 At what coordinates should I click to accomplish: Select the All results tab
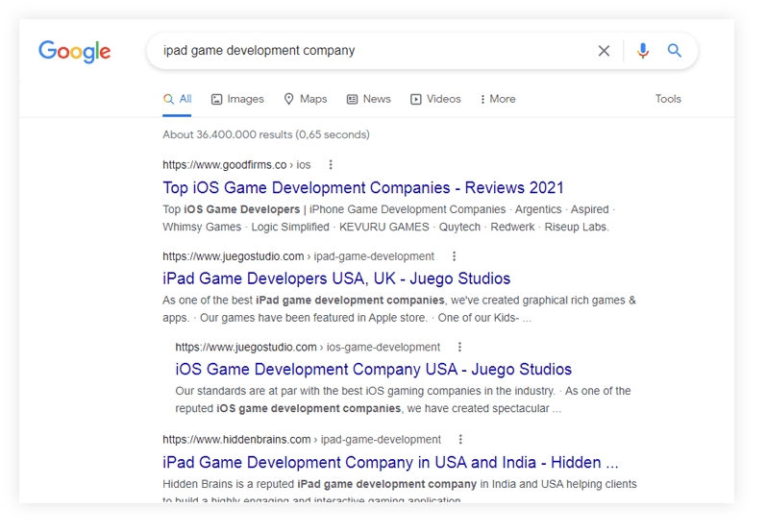coord(178,99)
